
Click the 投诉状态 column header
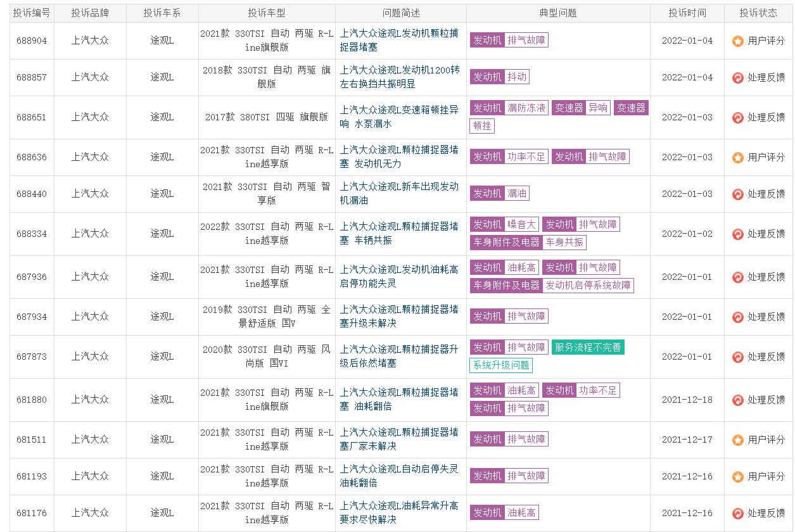pyautogui.click(x=758, y=13)
